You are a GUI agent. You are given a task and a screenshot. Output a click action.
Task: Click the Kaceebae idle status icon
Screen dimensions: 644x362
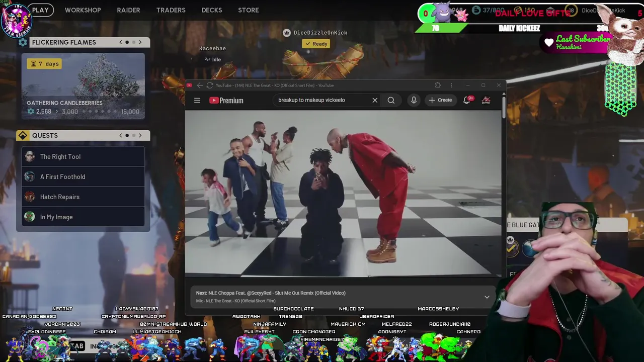pyautogui.click(x=207, y=59)
